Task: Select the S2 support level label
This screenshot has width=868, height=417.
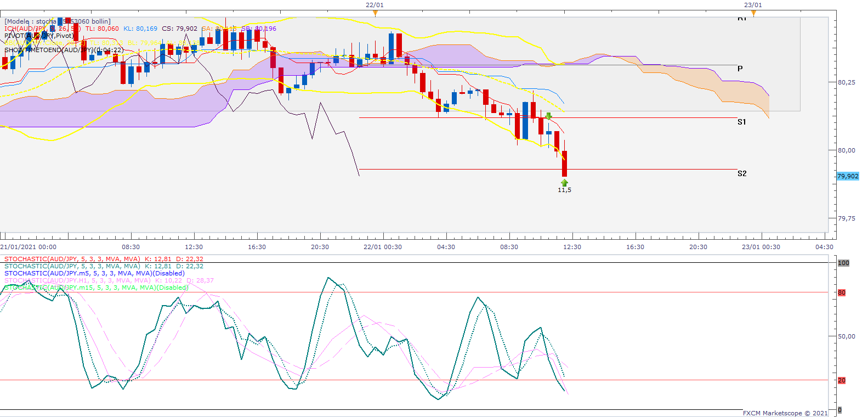Action: (x=742, y=173)
